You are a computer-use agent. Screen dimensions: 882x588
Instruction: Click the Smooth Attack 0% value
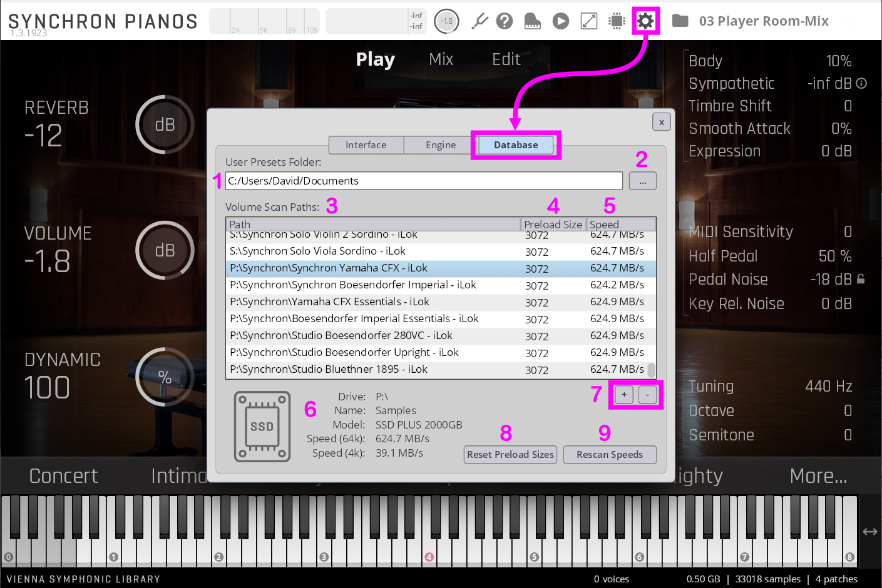point(841,129)
